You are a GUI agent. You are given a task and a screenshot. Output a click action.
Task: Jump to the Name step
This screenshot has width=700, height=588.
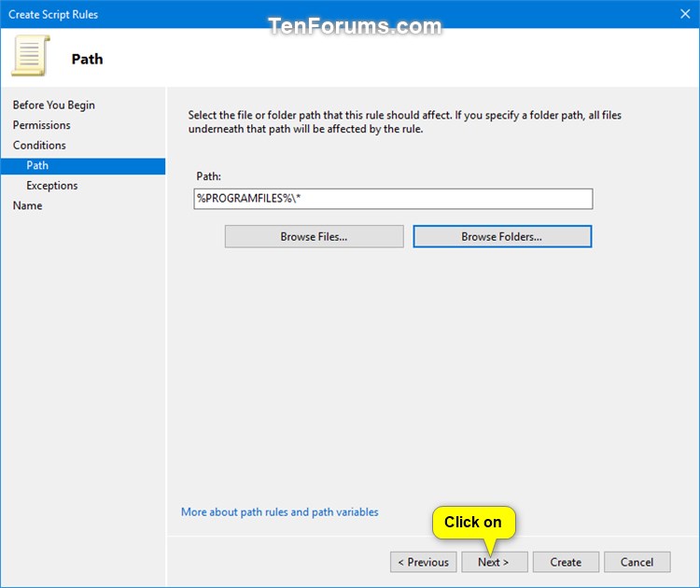[x=27, y=205]
